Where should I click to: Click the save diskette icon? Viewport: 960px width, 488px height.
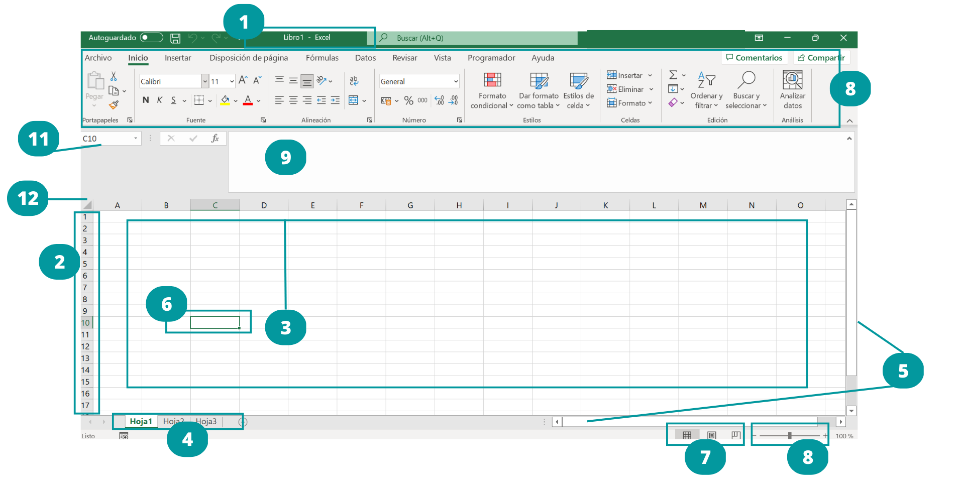[175, 38]
